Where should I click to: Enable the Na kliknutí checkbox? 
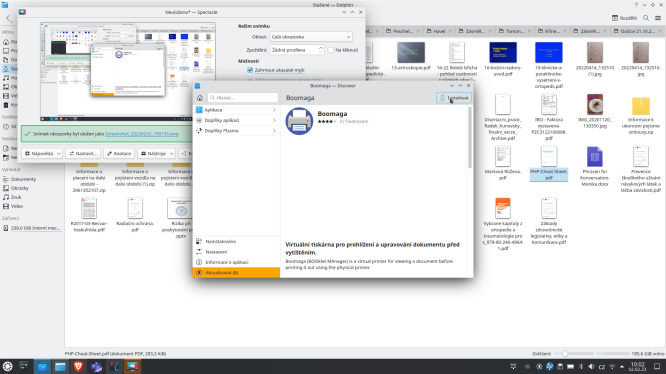tap(330, 50)
